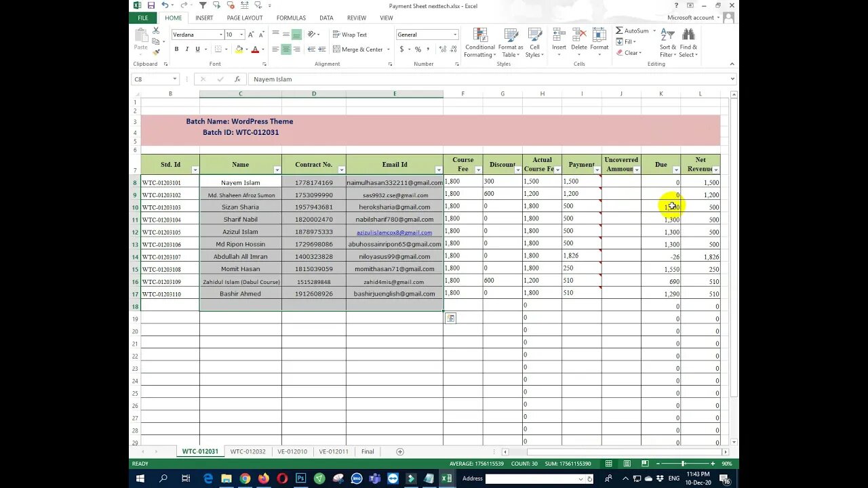The image size is (868, 488).
Task: Apply Percent style
Action: (x=418, y=49)
